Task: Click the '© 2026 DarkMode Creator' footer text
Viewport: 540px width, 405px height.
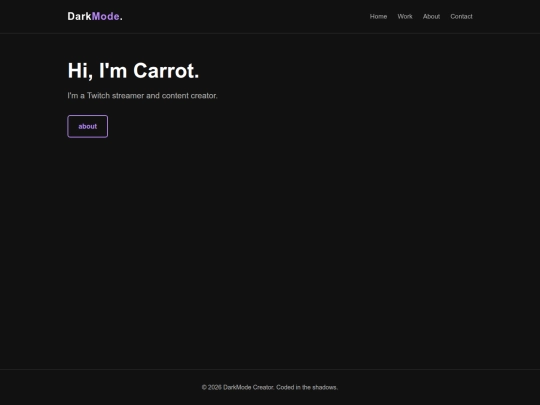Action: [238, 387]
